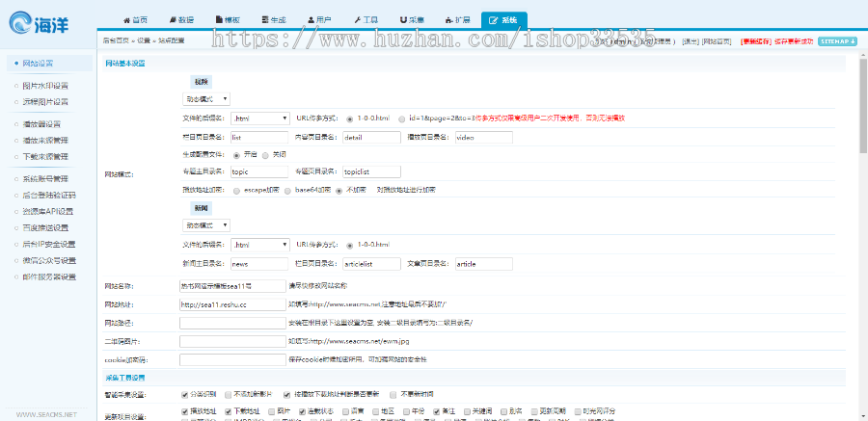Click the 网站首页 link in header
The height and width of the screenshot is (421, 868).
[x=717, y=41]
